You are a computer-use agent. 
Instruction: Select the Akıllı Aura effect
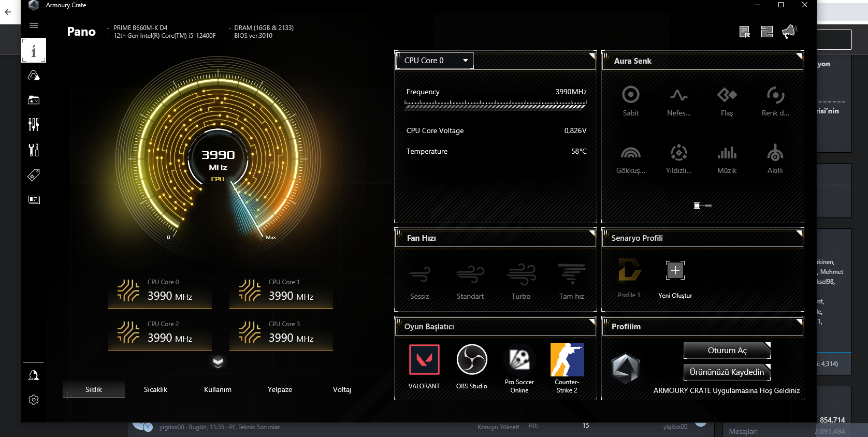(775, 159)
